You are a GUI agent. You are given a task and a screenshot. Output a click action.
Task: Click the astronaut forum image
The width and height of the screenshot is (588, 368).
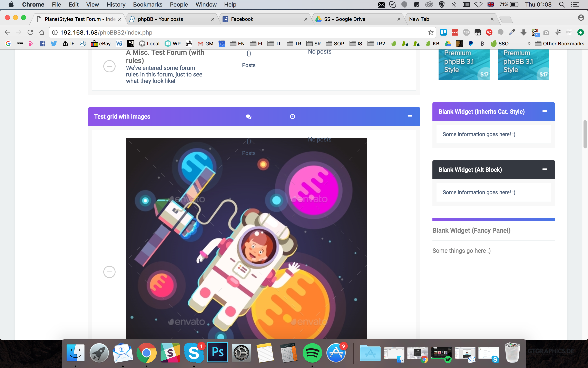[x=246, y=239]
